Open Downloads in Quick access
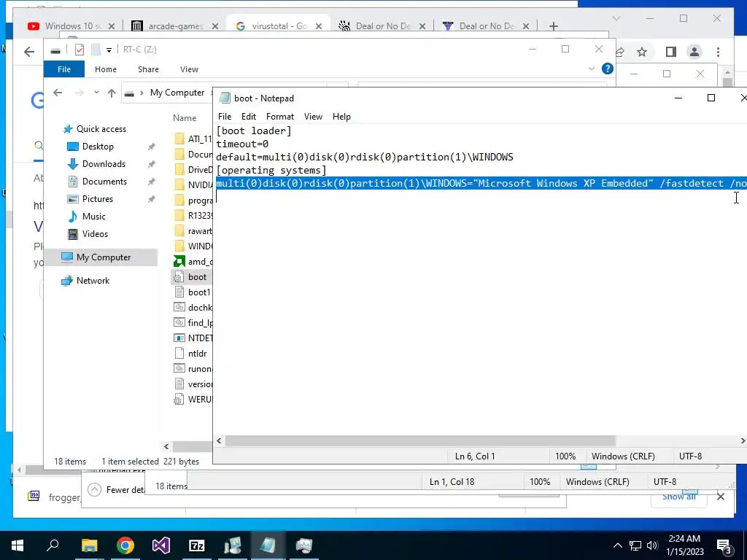Image resolution: width=747 pixels, height=560 pixels. click(x=104, y=164)
